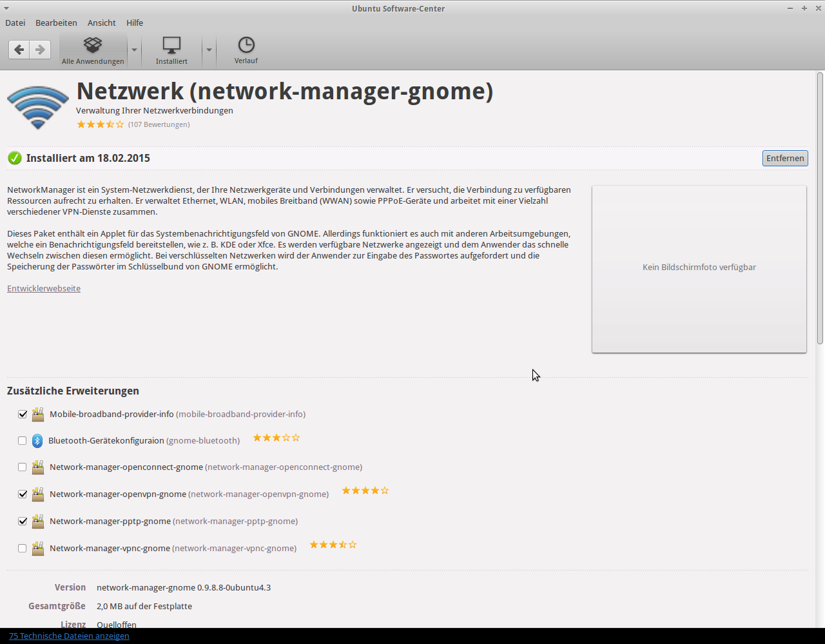Open the Entwicklerwebseite link
The height and width of the screenshot is (644, 825).
[x=44, y=289]
